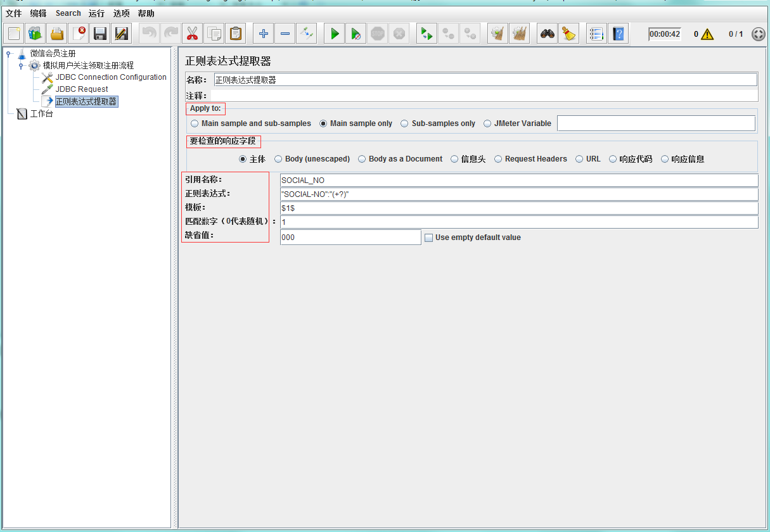
Task: Collapse all tree nodes with minus icon
Action: [285, 34]
